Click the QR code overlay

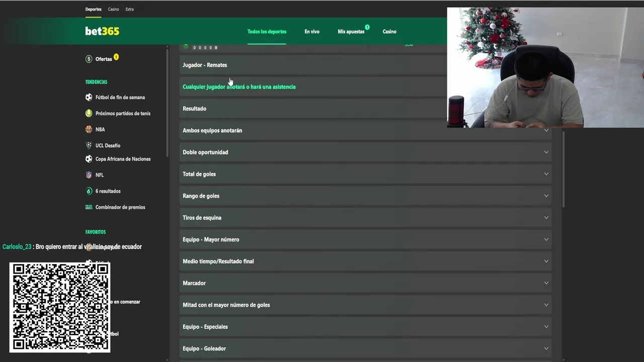(x=60, y=307)
